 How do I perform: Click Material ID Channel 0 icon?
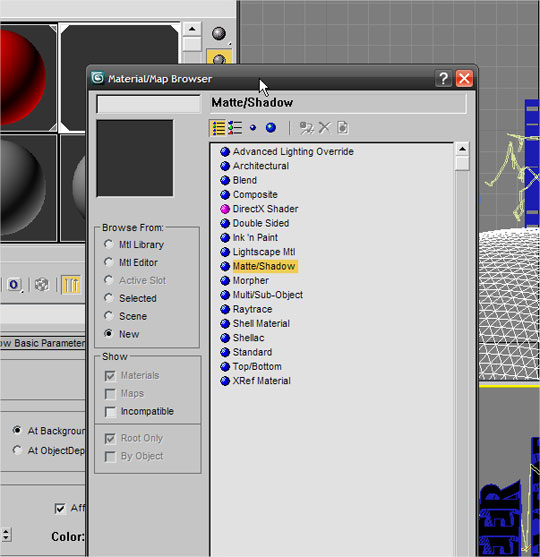point(14,285)
